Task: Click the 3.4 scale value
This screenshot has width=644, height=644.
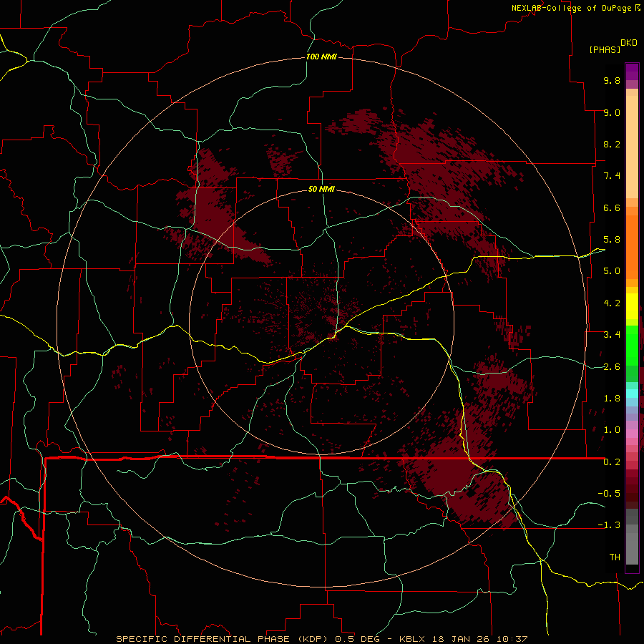Action: (612, 335)
